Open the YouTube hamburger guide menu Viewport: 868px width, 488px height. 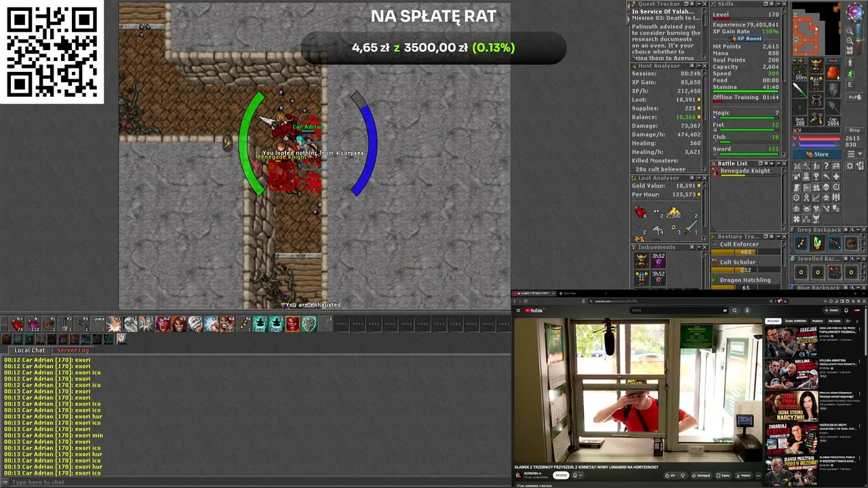click(518, 310)
